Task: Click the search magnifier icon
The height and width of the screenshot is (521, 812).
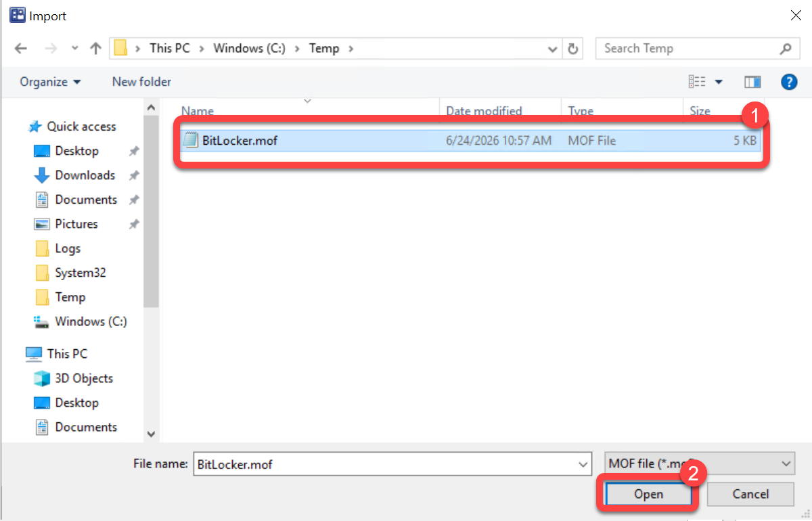Action: 786,49
